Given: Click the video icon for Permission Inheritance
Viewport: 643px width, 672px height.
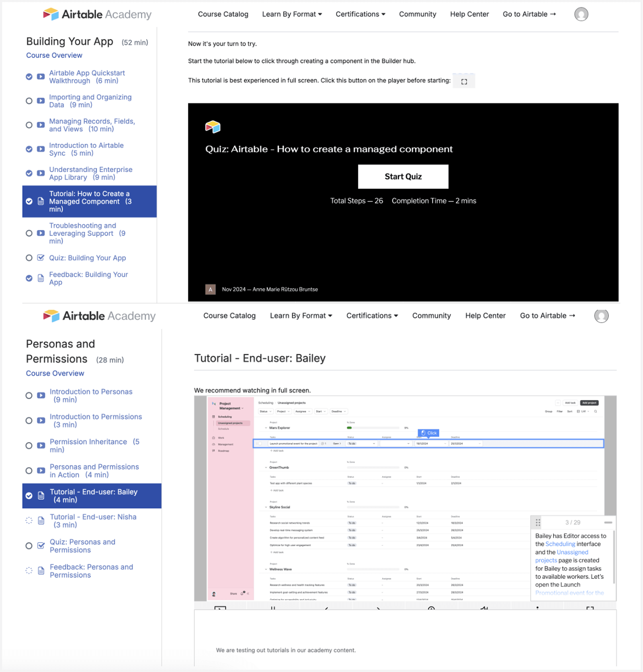Looking at the screenshot, I should click(x=41, y=446).
